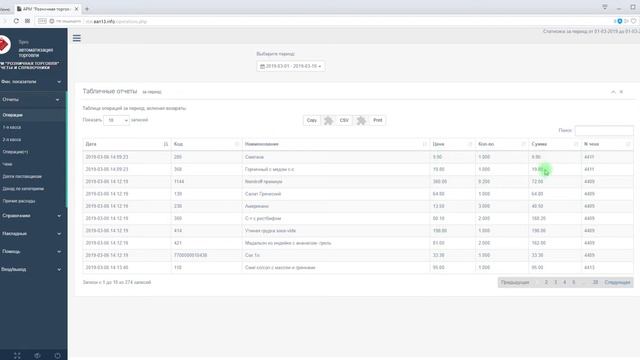Jump to page 28 of results
The height and width of the screenshot is (360, 640).
pyautogui.click(x=595, y=282)
